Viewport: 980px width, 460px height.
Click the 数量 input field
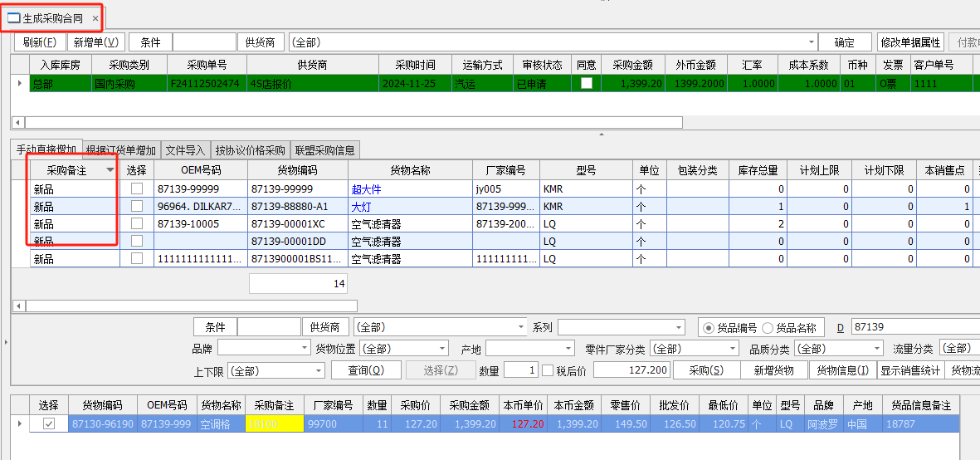pos(520,370)
